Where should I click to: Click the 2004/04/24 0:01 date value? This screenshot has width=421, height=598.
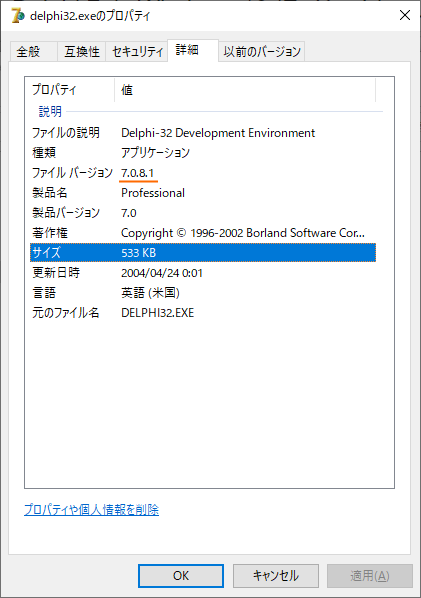(162, 273)
